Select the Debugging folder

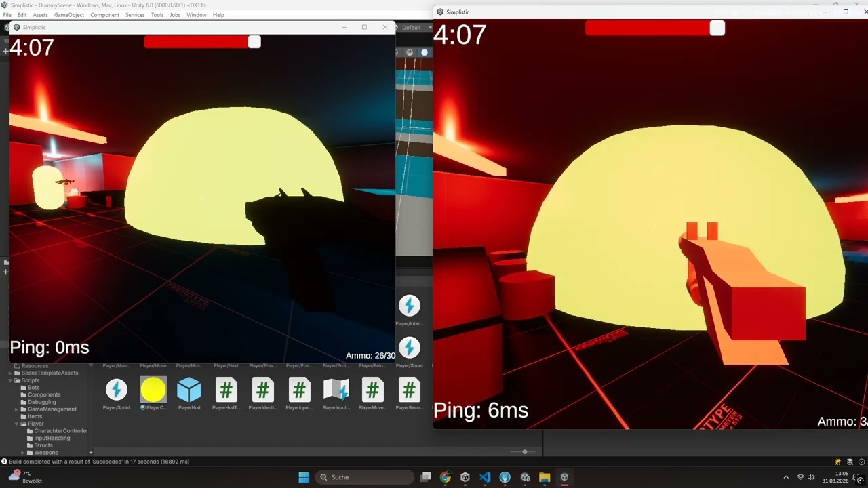pyautogui.click(x=41, y=402)
